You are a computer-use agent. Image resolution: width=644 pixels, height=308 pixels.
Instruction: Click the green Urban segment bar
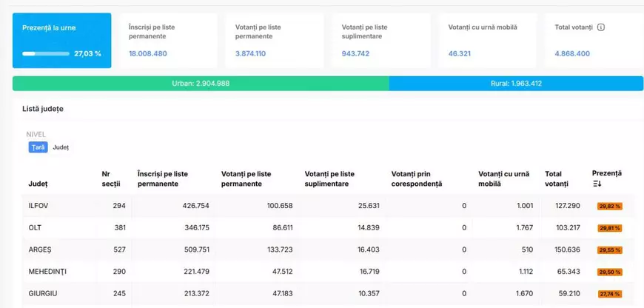coord(201,84)
